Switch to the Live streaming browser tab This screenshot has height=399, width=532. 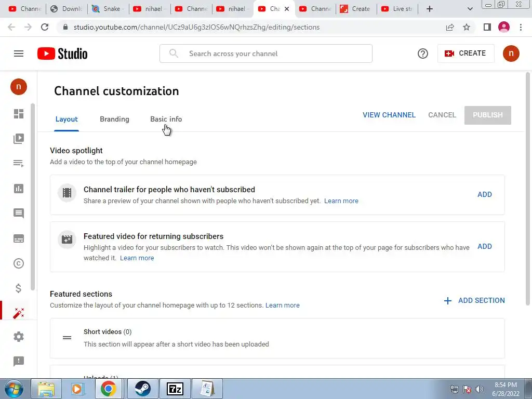point(397,9)
